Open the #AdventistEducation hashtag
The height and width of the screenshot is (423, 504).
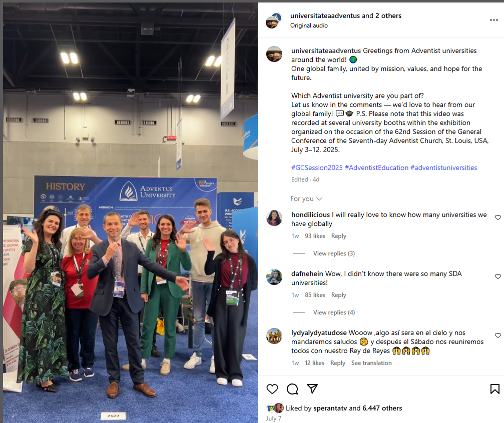(x=376, y=167)
